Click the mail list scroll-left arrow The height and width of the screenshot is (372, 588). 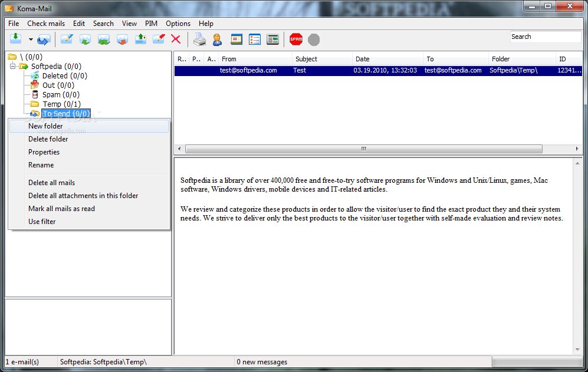pos(179,149)
